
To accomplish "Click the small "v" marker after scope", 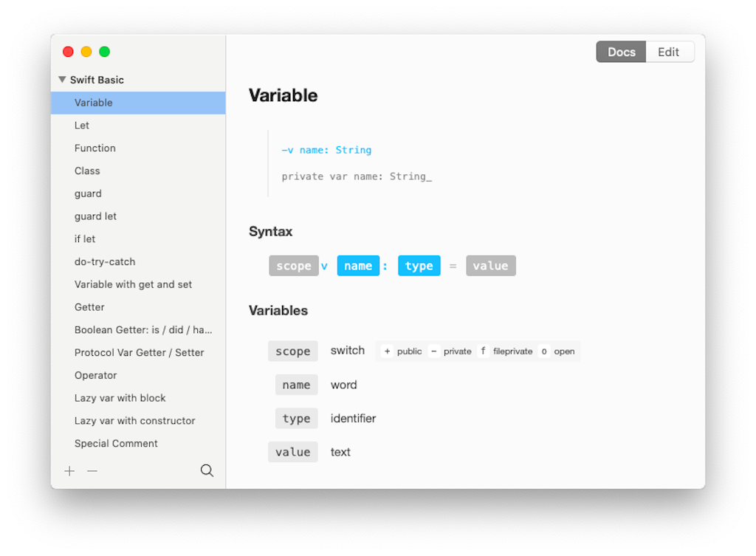I will pyautogui.click(x=323, y=265).
